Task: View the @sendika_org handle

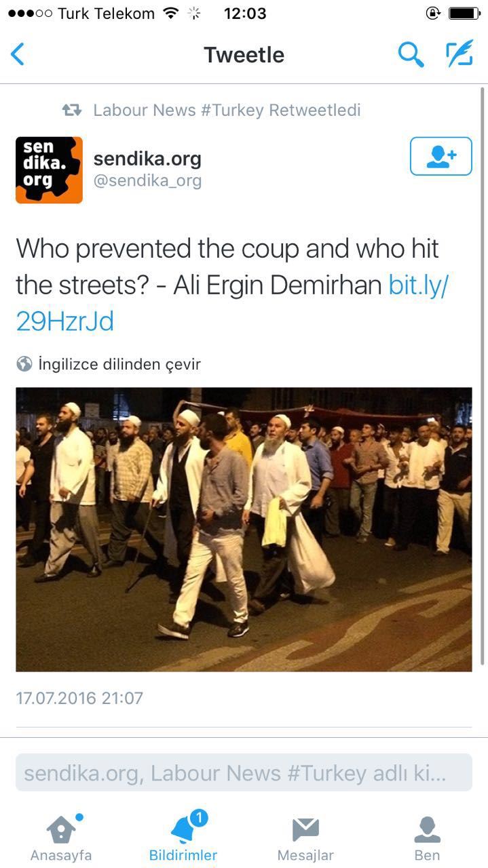Action: point(147,181)
